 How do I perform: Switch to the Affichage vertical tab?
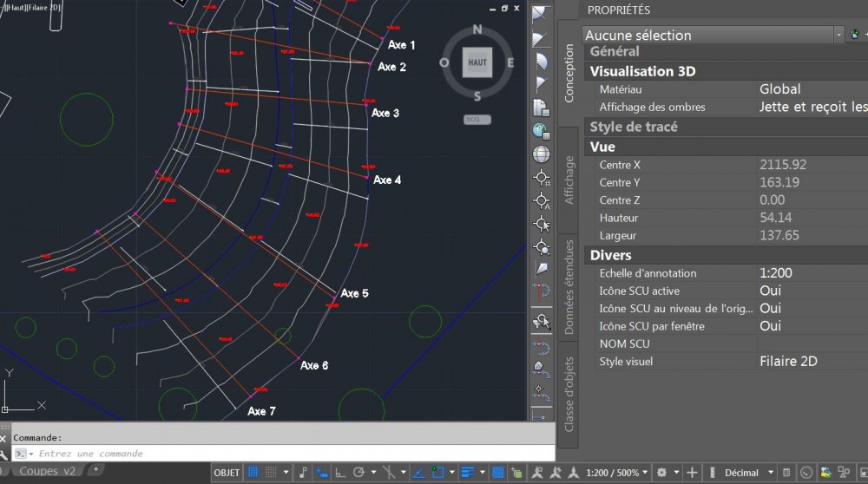point(569,180)
